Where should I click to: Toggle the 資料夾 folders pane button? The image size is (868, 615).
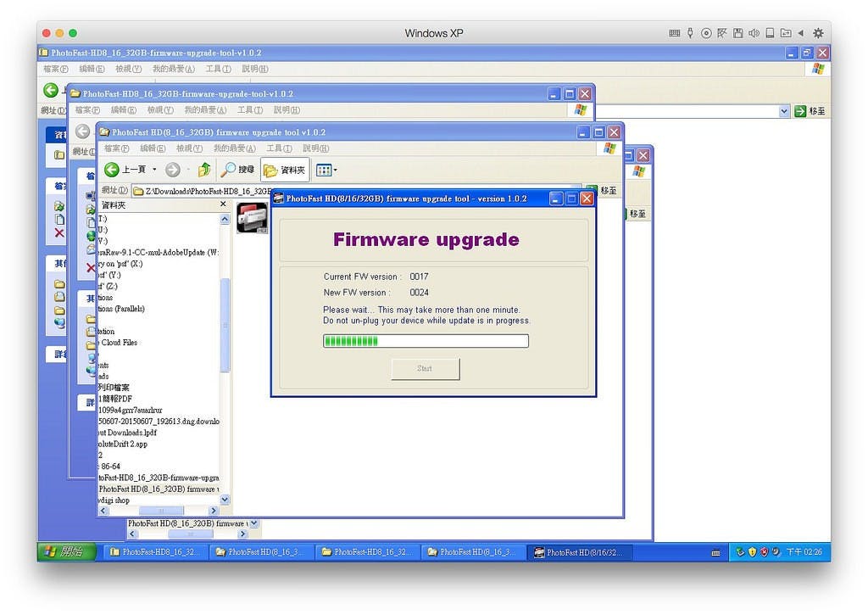285,171
